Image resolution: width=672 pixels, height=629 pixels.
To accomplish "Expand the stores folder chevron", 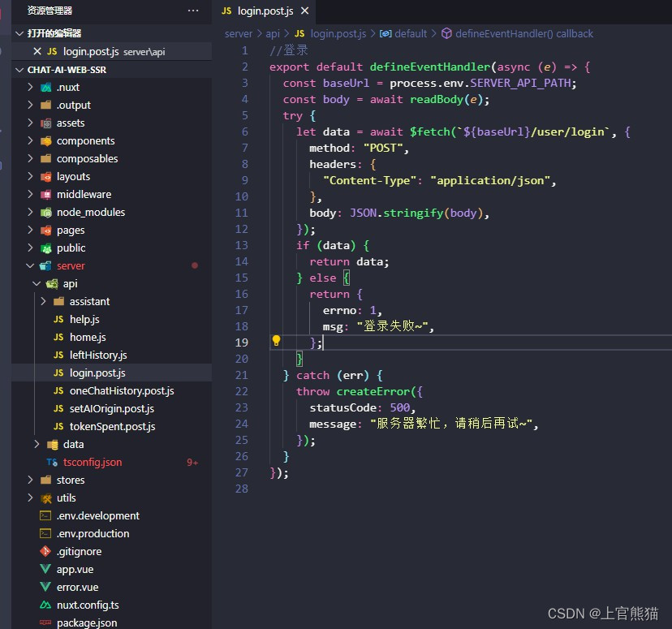I will click(x=30, y=480).
